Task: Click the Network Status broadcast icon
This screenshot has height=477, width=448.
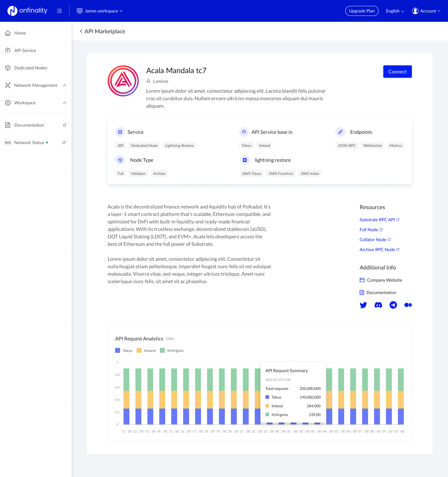Action: [8, 143]
